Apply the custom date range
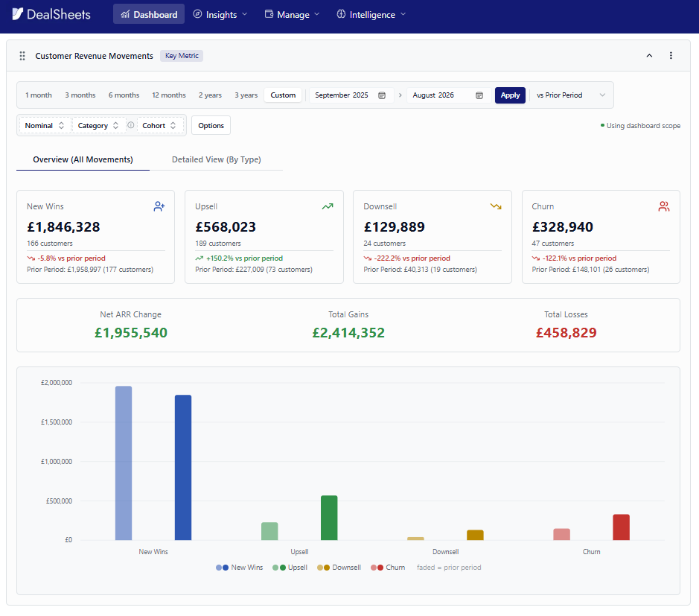Viewport: 699px width, 616px height. pos(510,95)
